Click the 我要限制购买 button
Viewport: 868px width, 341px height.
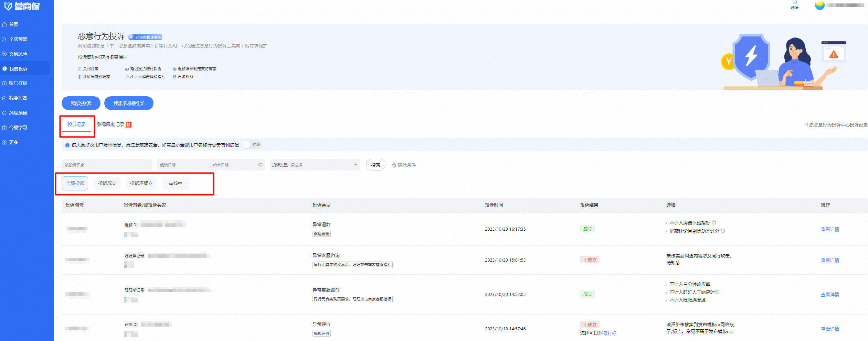tap(129, 103)
